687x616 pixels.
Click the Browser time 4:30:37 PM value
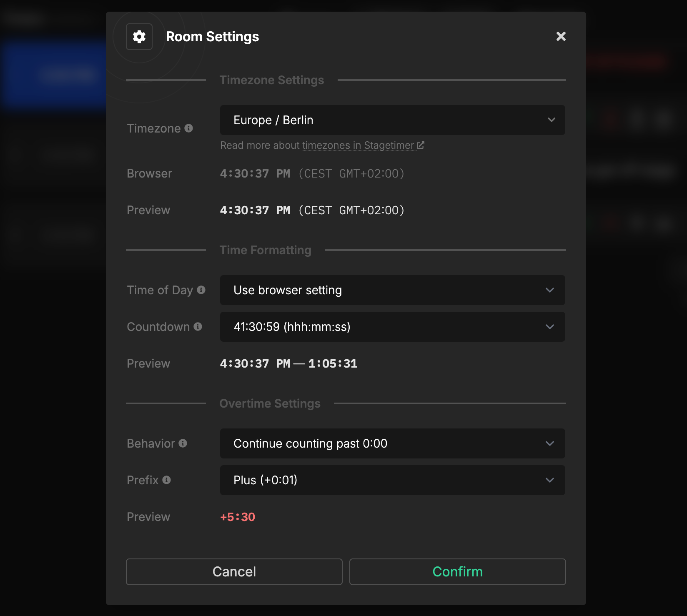[x=255, y=173]
